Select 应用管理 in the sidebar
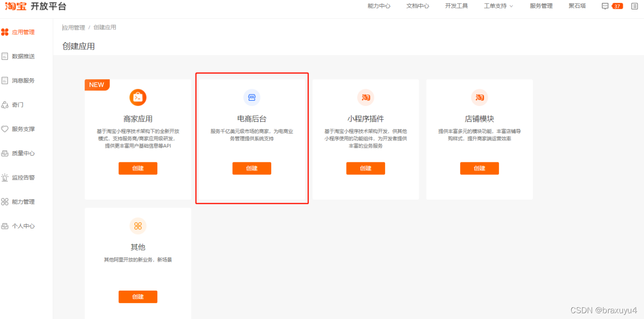The image size is (644, 319). coord(23,32)
